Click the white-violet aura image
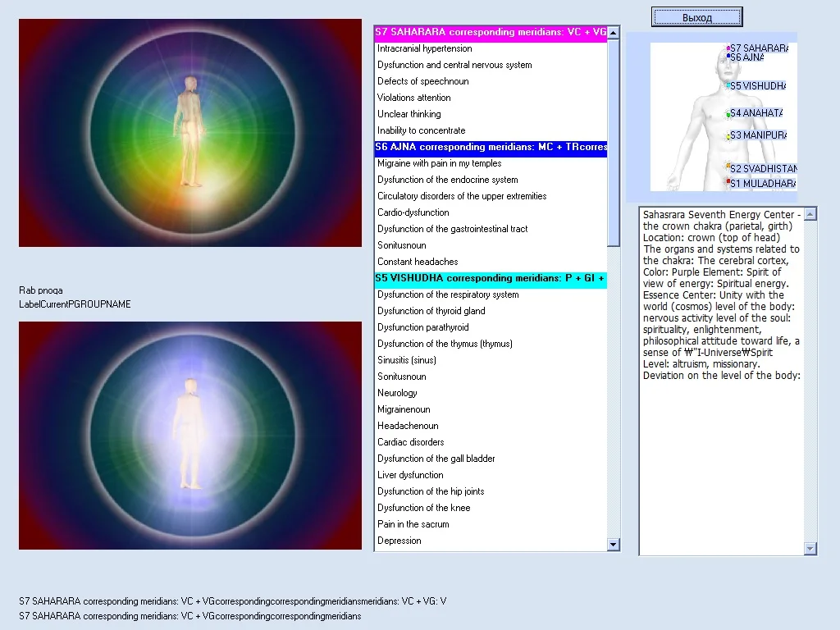 click(x=190, y=436)
